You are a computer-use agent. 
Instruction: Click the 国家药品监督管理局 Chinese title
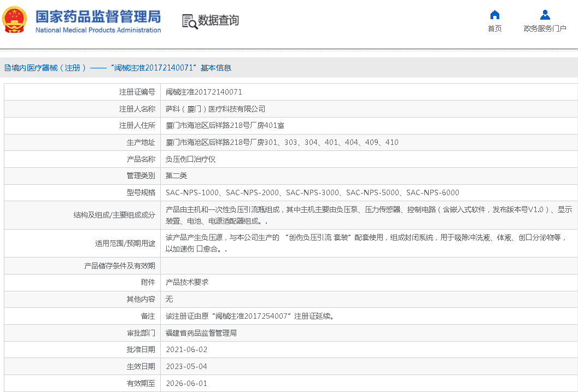point(98,16)
